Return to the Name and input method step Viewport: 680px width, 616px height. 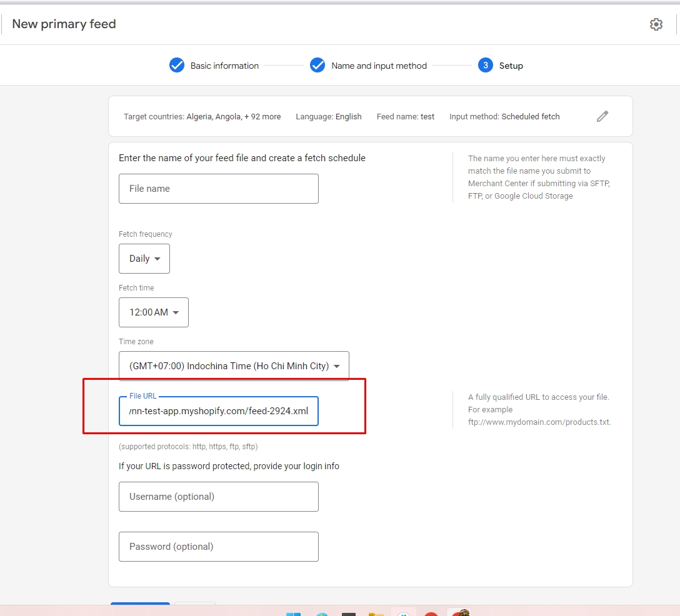click(x=368, y=66)
